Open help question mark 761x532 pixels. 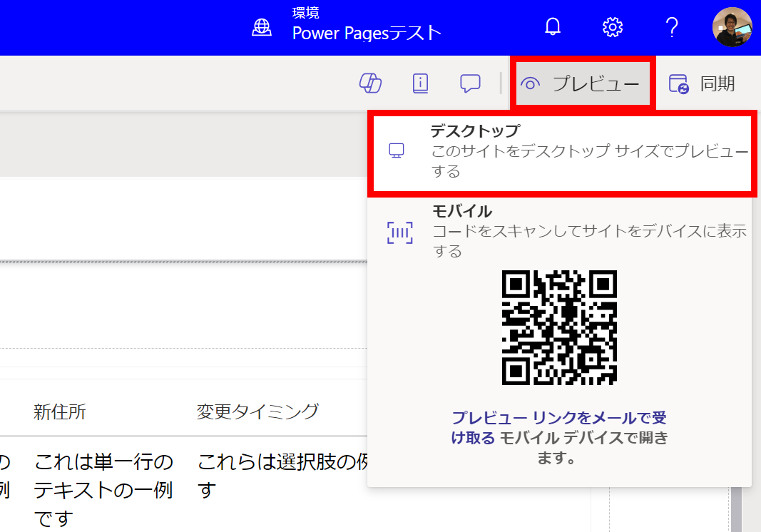(x=672, y=27)
